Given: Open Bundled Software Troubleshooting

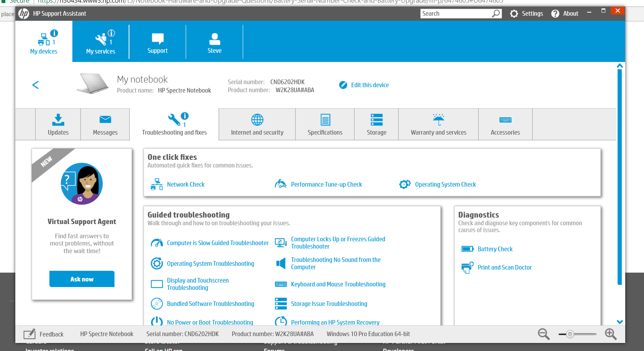Looking at the screenshot, I should [x=211, y=304].
